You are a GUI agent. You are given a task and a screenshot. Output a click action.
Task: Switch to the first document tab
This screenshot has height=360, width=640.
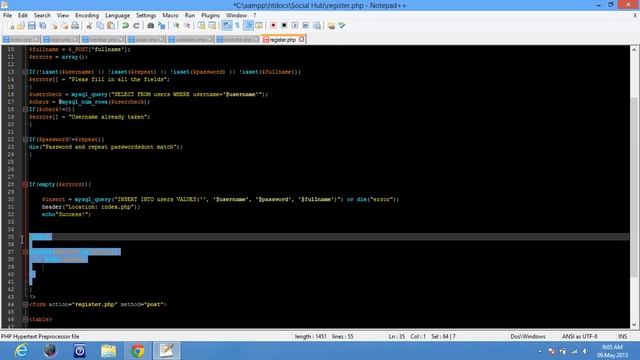tap(20, 40)
